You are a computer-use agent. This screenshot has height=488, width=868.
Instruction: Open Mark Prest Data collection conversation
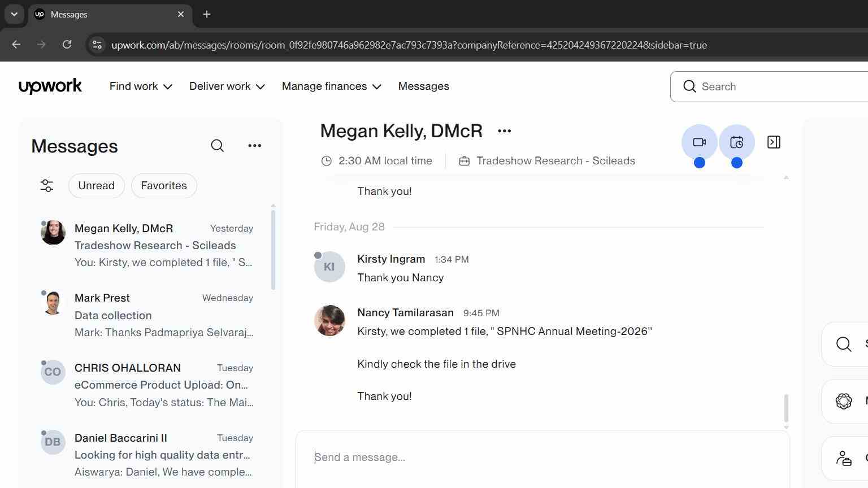tap(147, 315)
